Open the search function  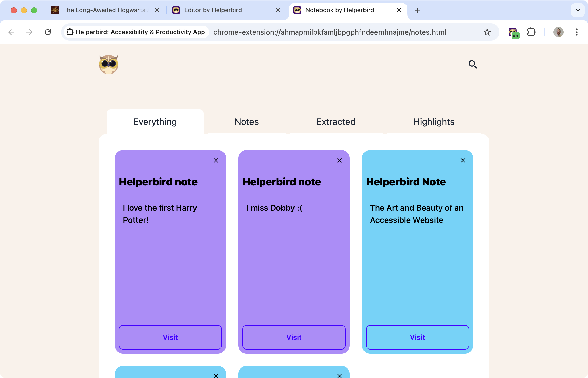(473, 64)
